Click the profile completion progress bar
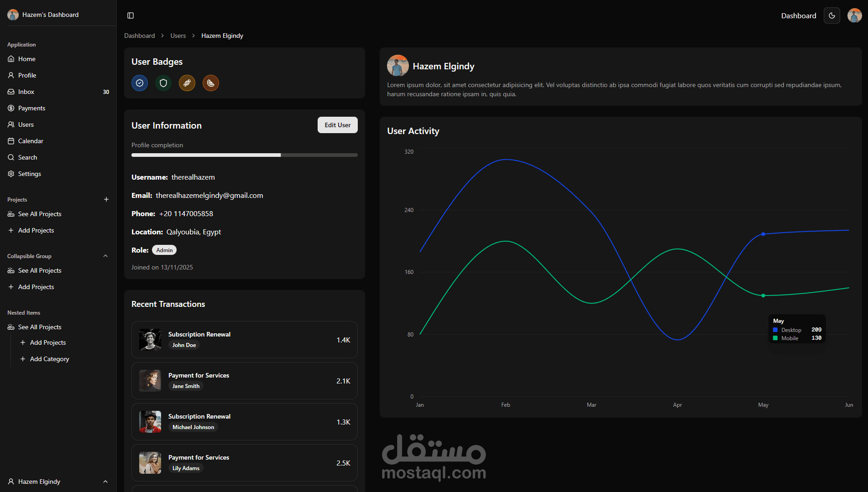This screenshot has width=868, height=492. pos(245,155)
